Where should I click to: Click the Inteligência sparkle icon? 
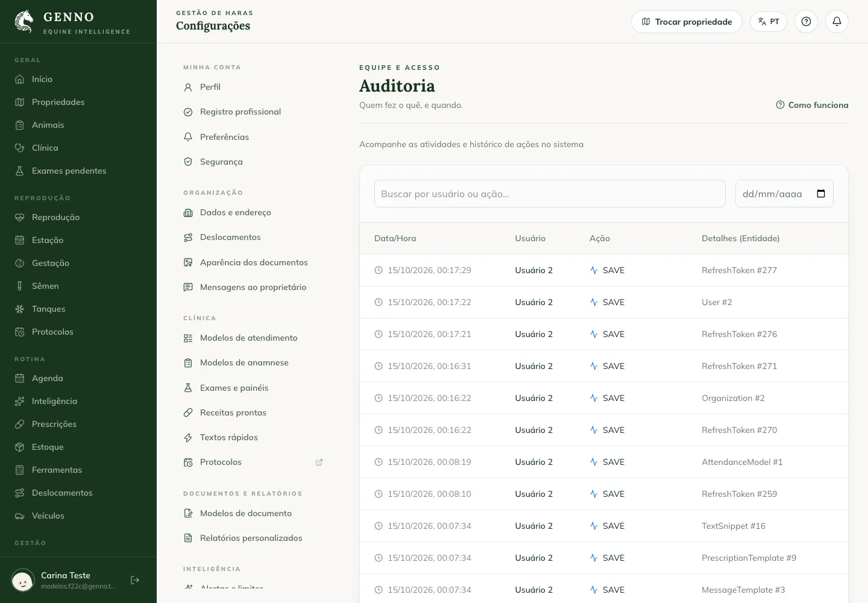coord(19,401)
